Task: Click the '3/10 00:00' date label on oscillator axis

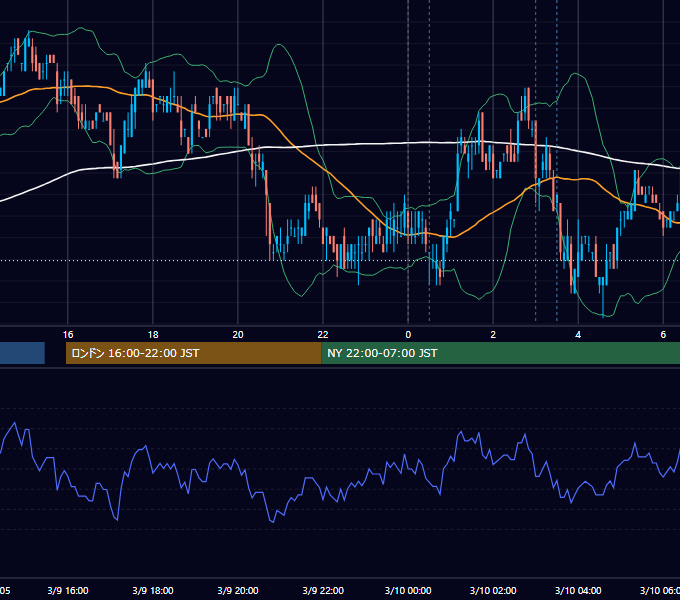Action: (x=408, y=590)
